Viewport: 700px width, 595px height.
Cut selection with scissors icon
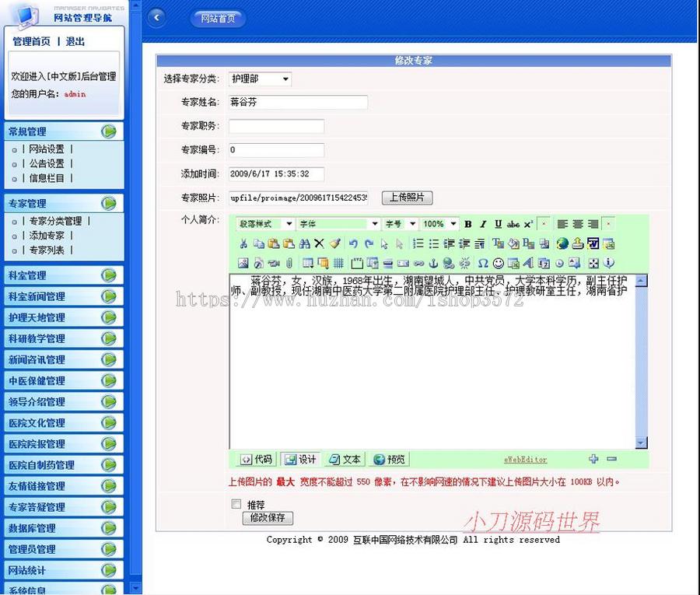tap(243, 243)
